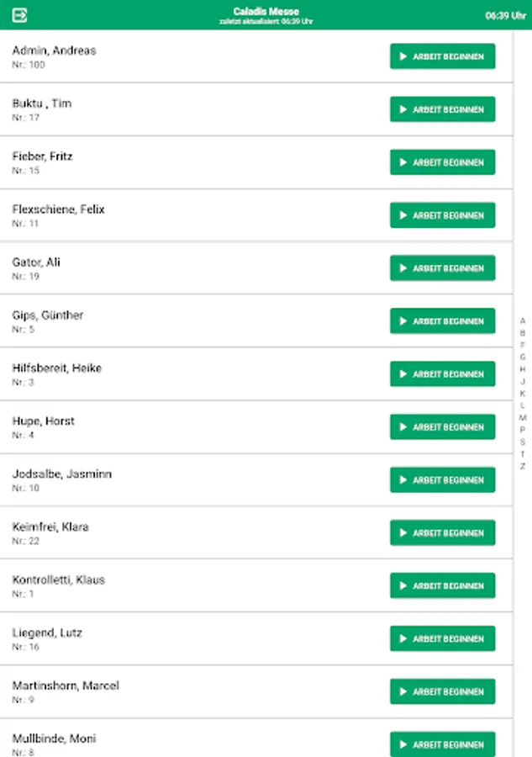Tap play icon for Jodsalbe, Jasminn
The width and height of the screenshot is (532, 757).
[403, 480]
